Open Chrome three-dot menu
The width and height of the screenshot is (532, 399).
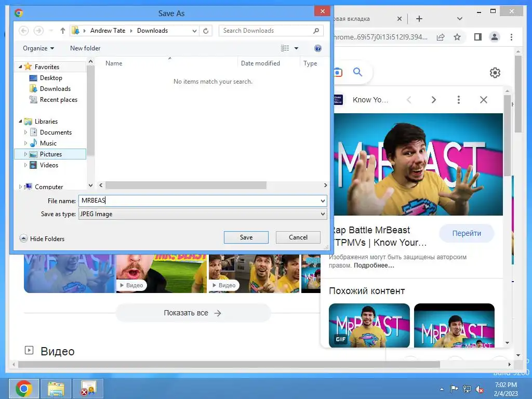coord(511,37)
